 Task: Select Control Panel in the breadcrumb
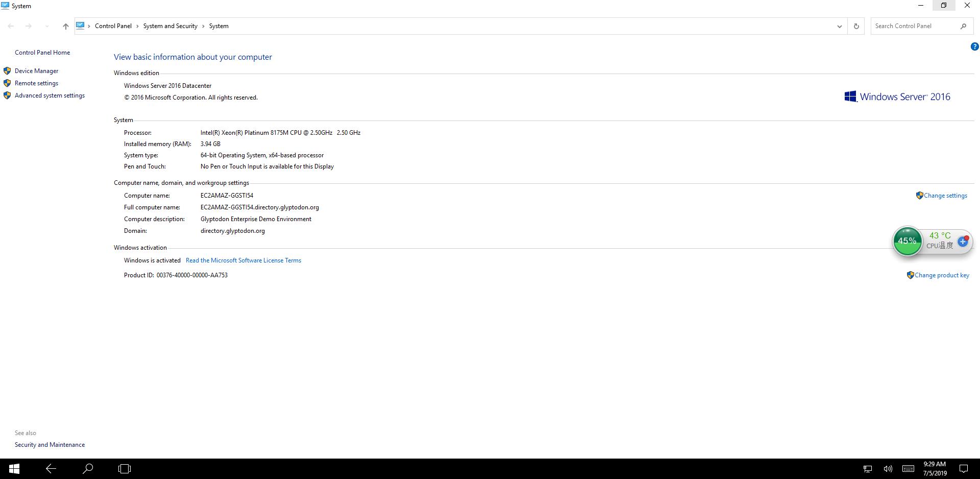[113, 26]
